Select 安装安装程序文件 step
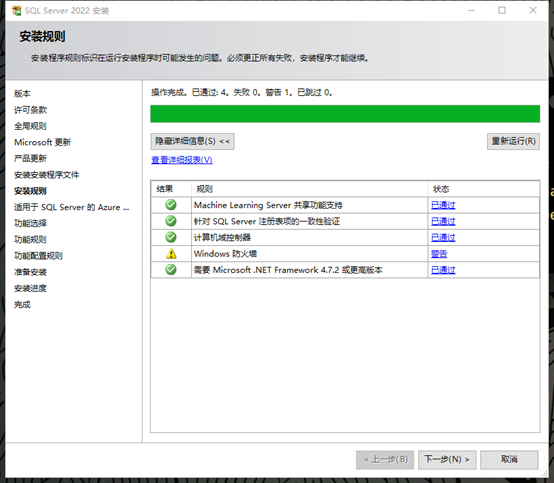Viewport: 554px width, 483px height. [x=47, y=175]
